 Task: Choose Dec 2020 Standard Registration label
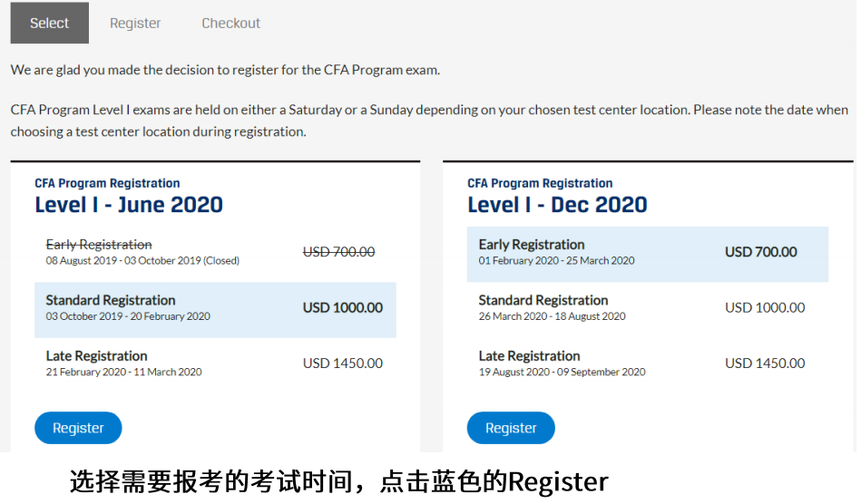(543, 300)
